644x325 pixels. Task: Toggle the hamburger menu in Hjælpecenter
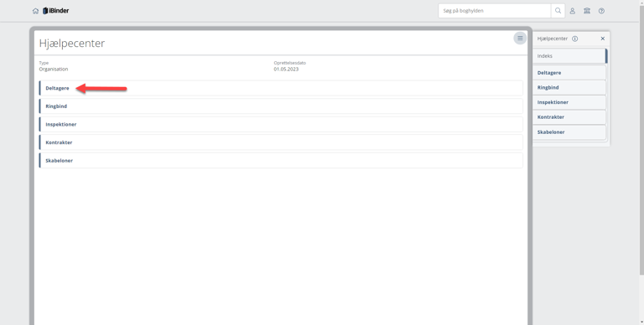(520, 39)
